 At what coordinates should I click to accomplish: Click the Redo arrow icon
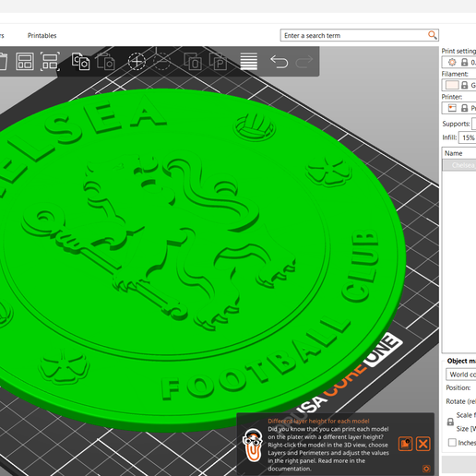coord(304,62)
